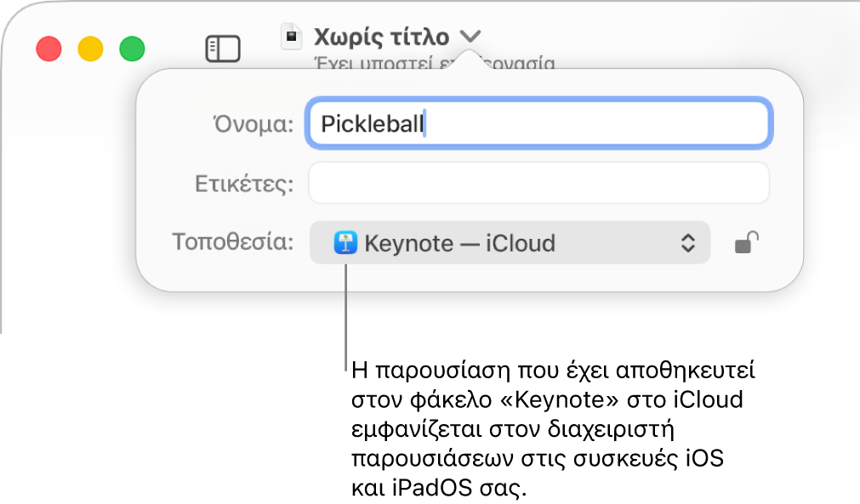Zoom the window with the green button
The height and width of the screenshot is (504, 860).
pyautogui.click(x=132, y=48)
